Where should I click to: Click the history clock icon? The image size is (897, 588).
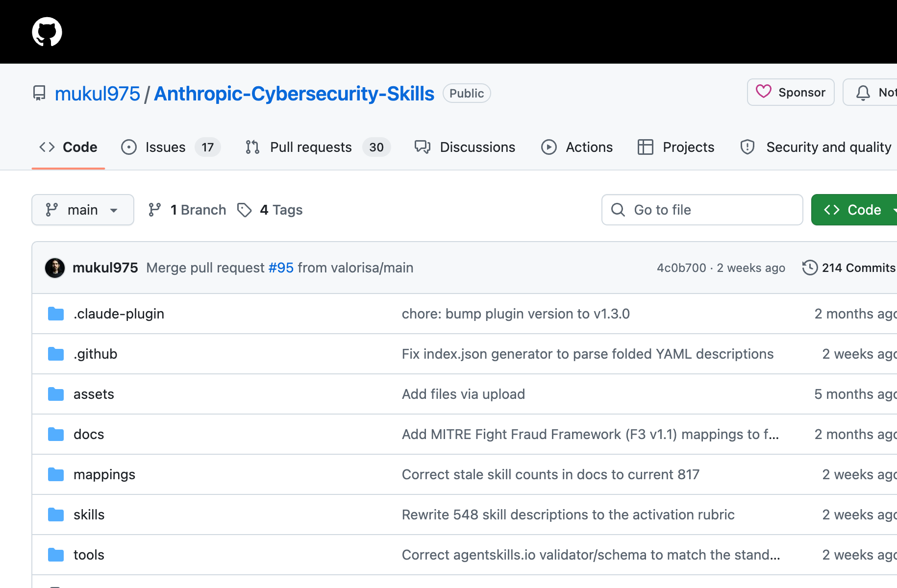coord(810,268)
